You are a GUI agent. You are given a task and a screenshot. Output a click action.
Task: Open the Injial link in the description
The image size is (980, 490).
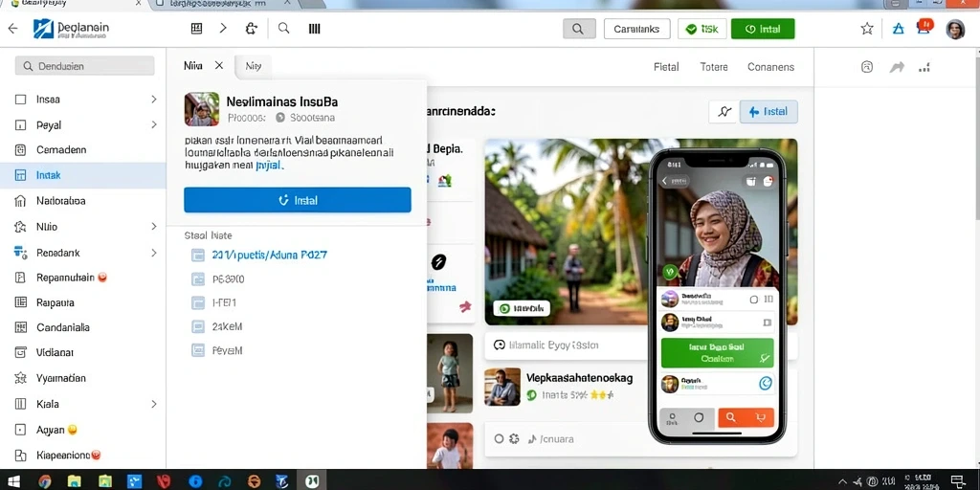pyautogui.click(x=270, y=166)
